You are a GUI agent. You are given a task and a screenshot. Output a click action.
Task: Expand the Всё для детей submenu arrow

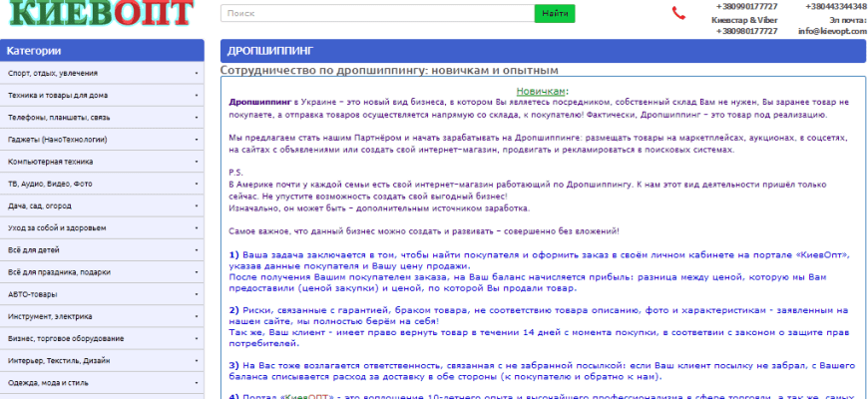[x=197, y=250]
